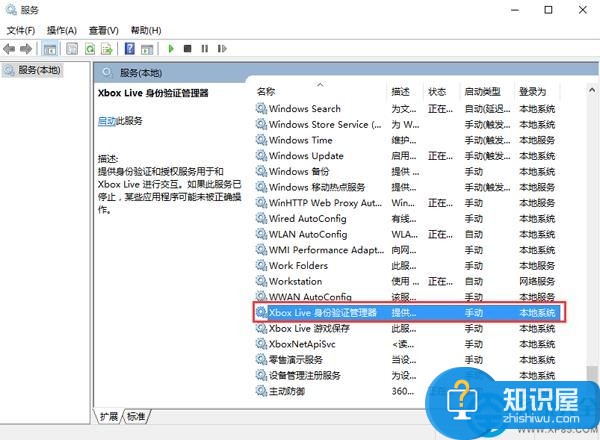Select the Workstation service name

pyautogui.click(x=295, y=281)
